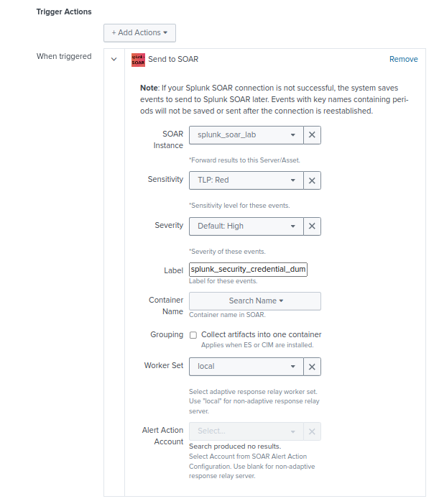Open the Container Name Search Name menu
Image resolution: width=434 pixels, height=504 pixels.
pyautogui.click(x=254, y=301)
